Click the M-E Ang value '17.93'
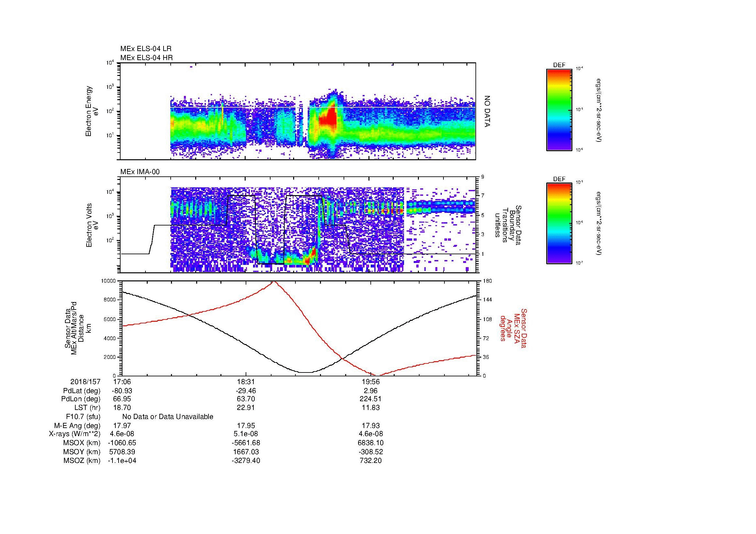 [370, 425]
